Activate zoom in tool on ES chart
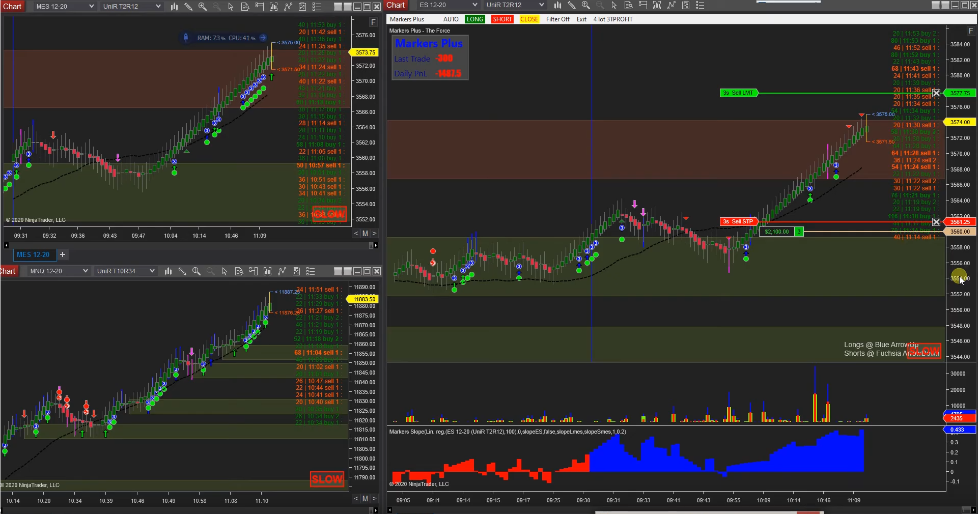 click(586, 5)
